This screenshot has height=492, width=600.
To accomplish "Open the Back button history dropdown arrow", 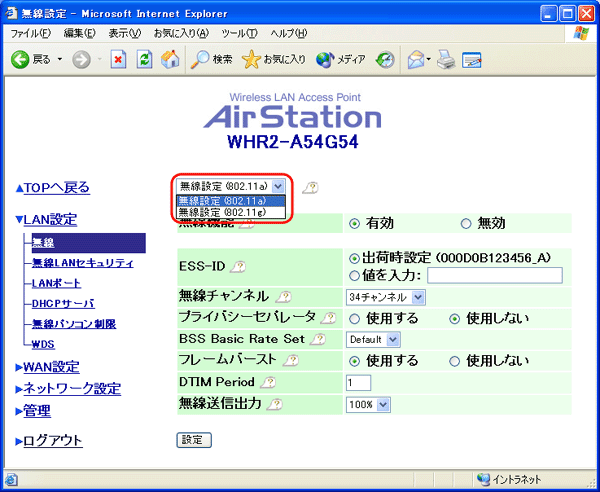I will [x=60, y=60].
